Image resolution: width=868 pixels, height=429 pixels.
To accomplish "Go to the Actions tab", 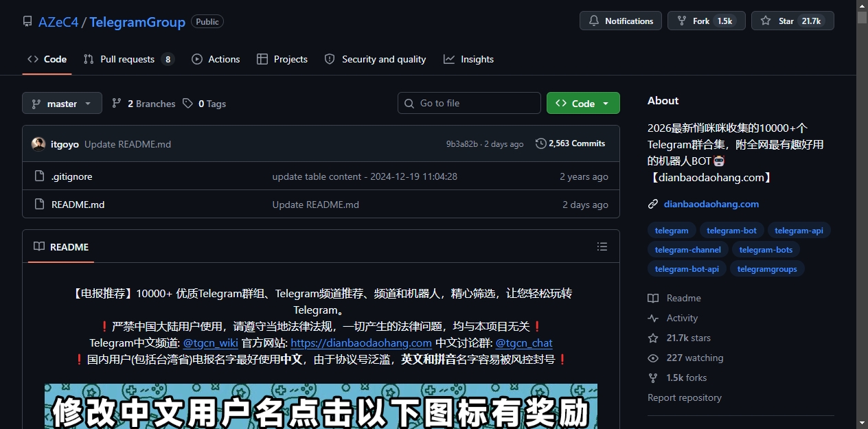I will 216,59.
